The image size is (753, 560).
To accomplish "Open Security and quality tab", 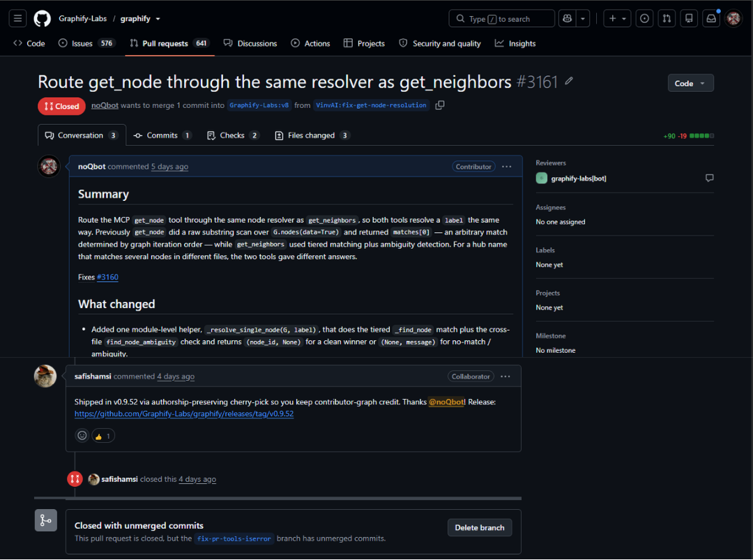I will (x=439, y=44).
